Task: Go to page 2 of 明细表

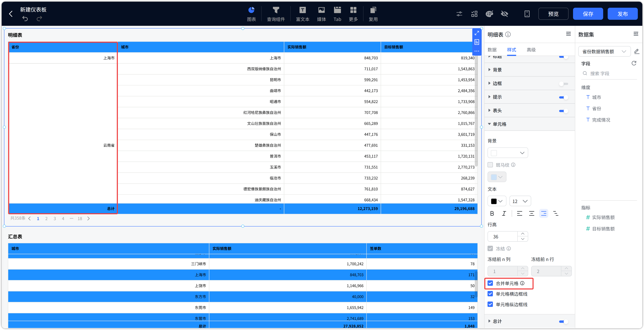Action: point(46,218)
